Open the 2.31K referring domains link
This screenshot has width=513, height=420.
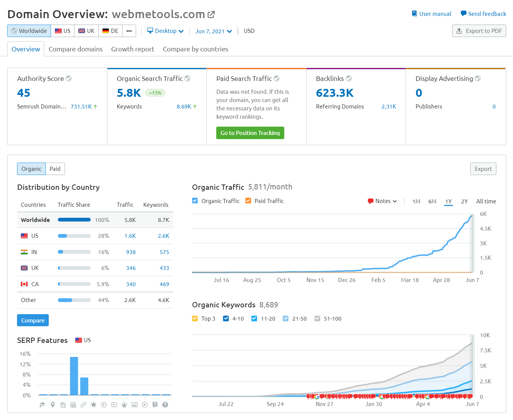tap(389, 107)
